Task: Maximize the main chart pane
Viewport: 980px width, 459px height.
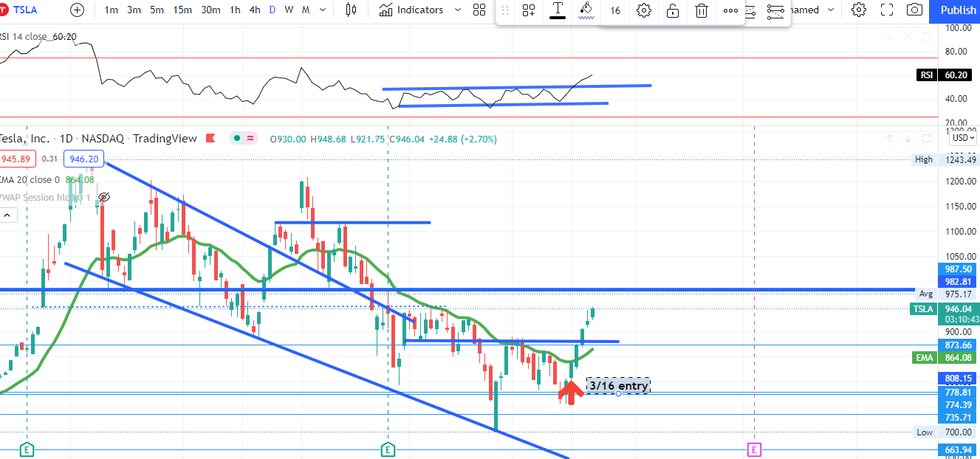Action: coord(925,138)
